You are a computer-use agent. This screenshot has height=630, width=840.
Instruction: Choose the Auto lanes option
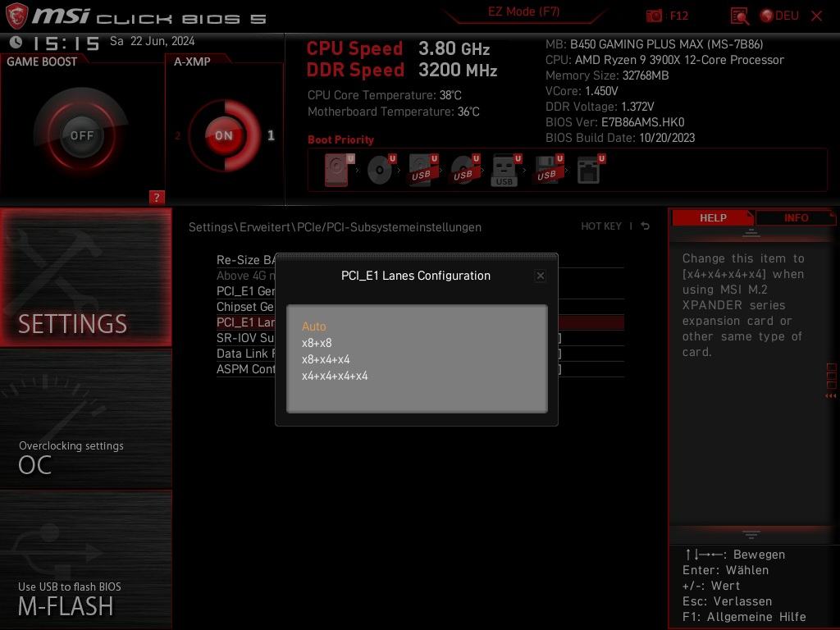click(x=314, y=326)
